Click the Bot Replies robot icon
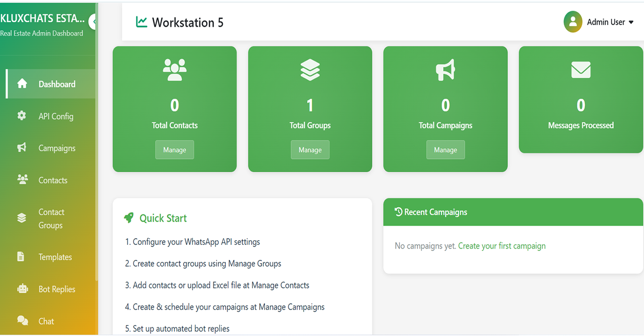The width and height of the screenshot is (644, 336). coord(23,288)
